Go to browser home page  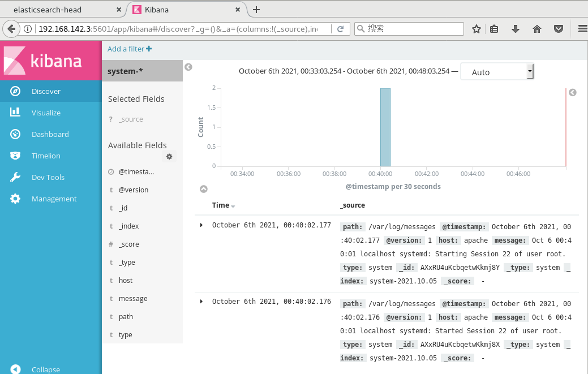pyautogui.click(x=537, y=29)
